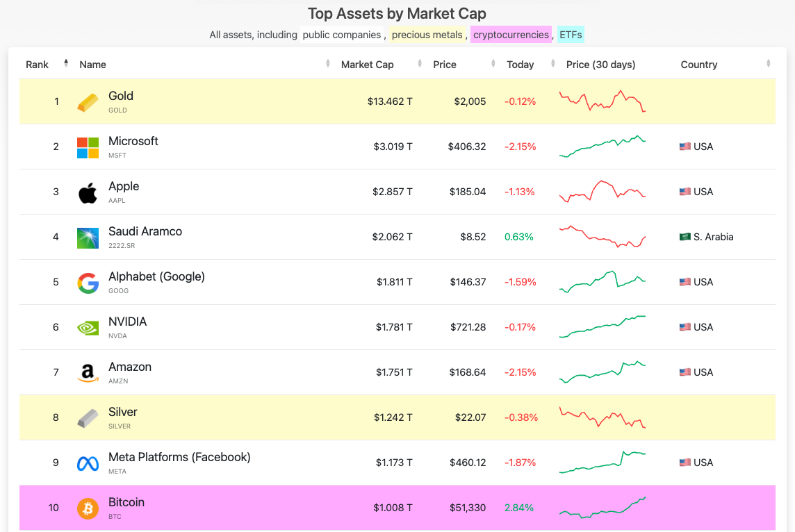Viewport: 795px width, 532px height.
Task: Select Meta price $460.12
Action: pyautogui.click(x=468, y=462)
